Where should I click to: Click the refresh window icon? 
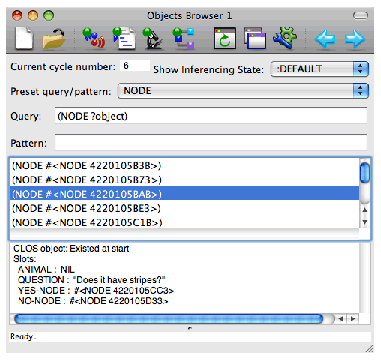click(x=225, y=39)
